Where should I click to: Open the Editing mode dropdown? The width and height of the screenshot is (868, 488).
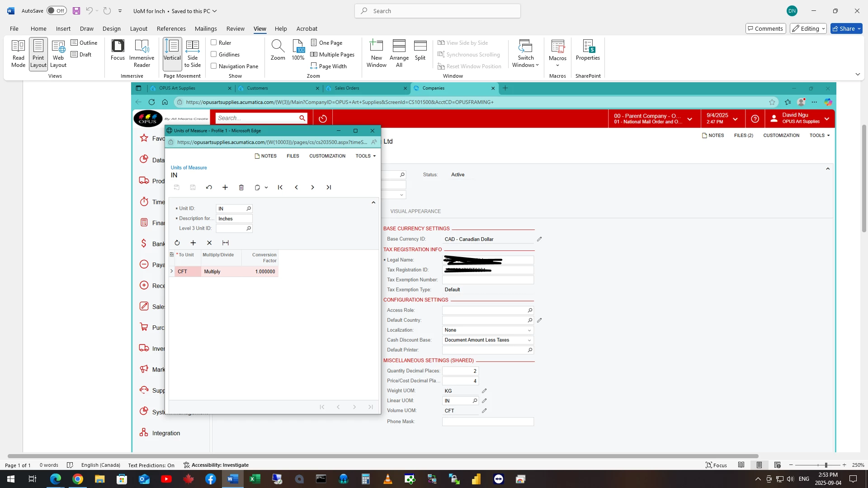click(x=808, y=28)
